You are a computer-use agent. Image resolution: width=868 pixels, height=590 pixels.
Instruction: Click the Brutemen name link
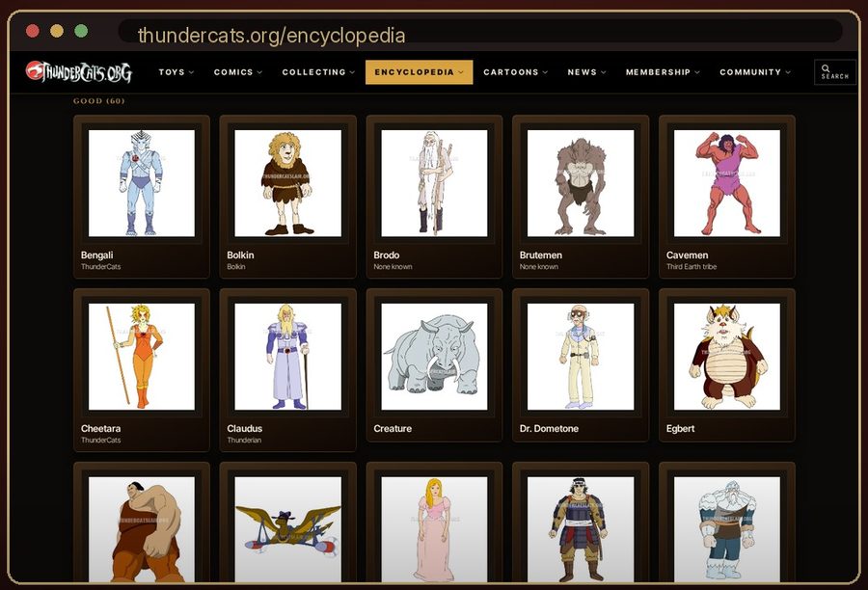point(541,255)
